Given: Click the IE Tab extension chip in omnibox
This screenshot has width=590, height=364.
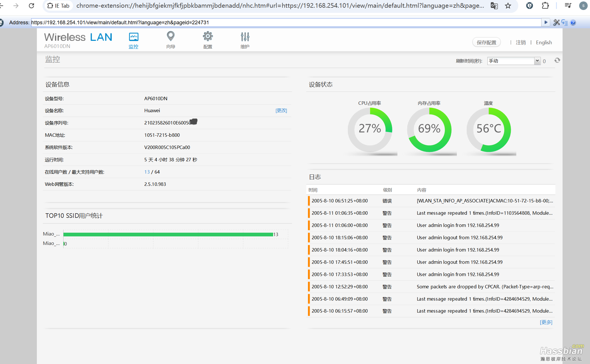Looking at the screenshot, I should click(59, 6).
